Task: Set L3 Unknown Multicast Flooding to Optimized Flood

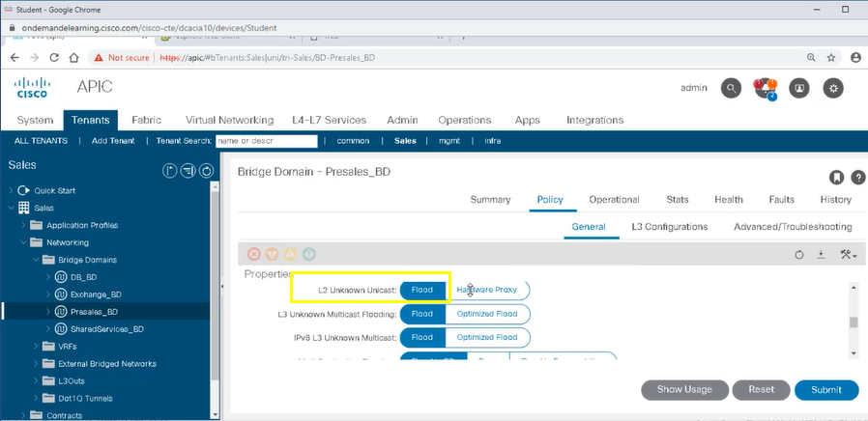Action: coord(487,314)
